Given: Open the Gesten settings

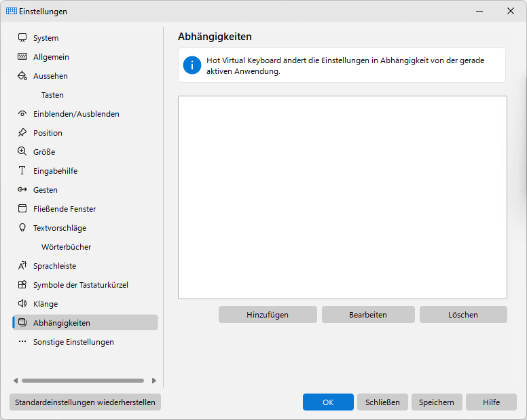Looking at the screenshot, I should pyautogui.click(x=85, y=190).
